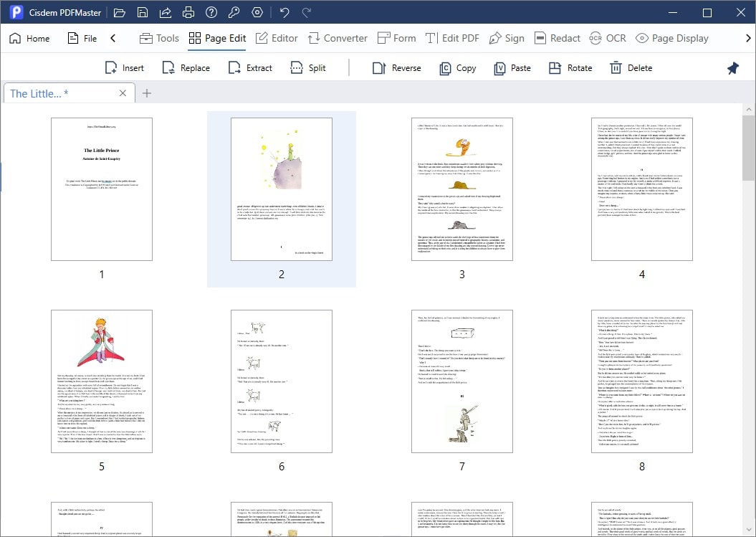Screen dimensions: 756x537
Task: Paste the copied page
Action: (512, 68)
